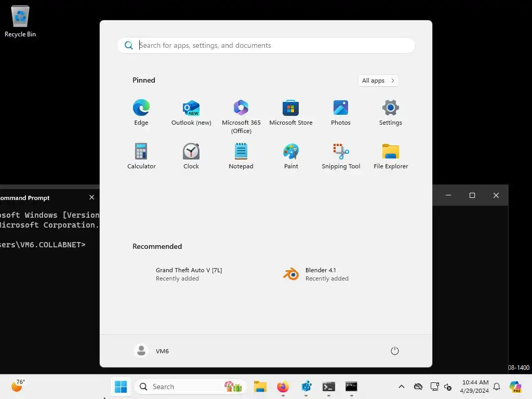Open Settings from pinned apps
Image resolution: width=532 pixels, height=399 pixels.
[x=391, y=113]
